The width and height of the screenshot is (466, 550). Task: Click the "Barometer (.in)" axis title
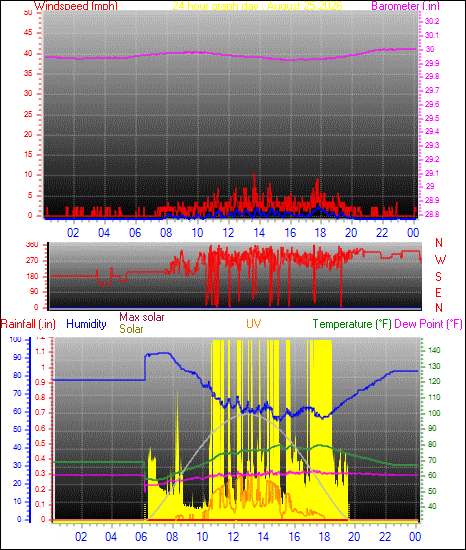tap(405, 6)
